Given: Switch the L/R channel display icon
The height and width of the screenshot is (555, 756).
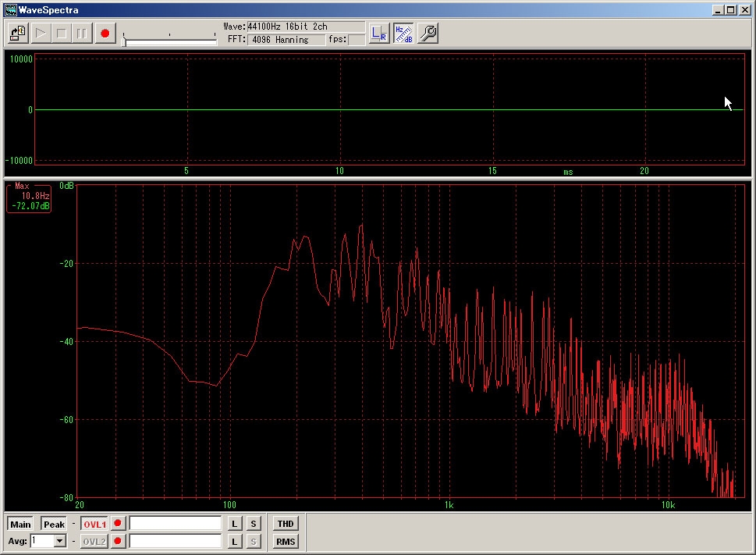Looking at the screenshot, I should [379, 34].
